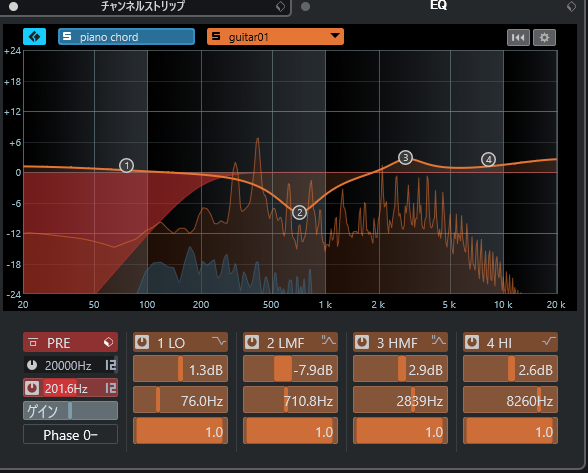Click the piano chord channel button
The height and width of the screenshot is (473, 588).
point(126,37)
